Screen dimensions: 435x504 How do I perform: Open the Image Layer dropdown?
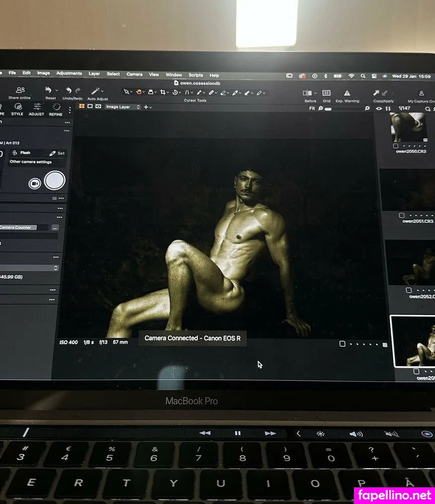[x=121, y=107]
